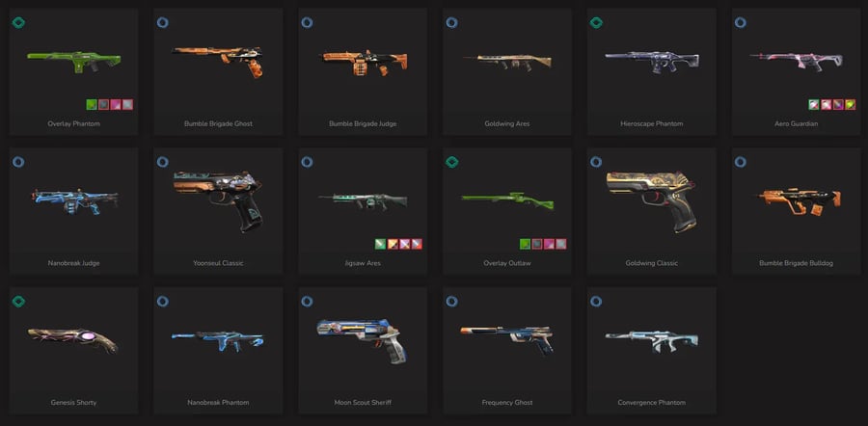Click the tier icon on Bumble Brigade Ghost
The height and width of the screenshot is (426, 868).
[163, 23]
